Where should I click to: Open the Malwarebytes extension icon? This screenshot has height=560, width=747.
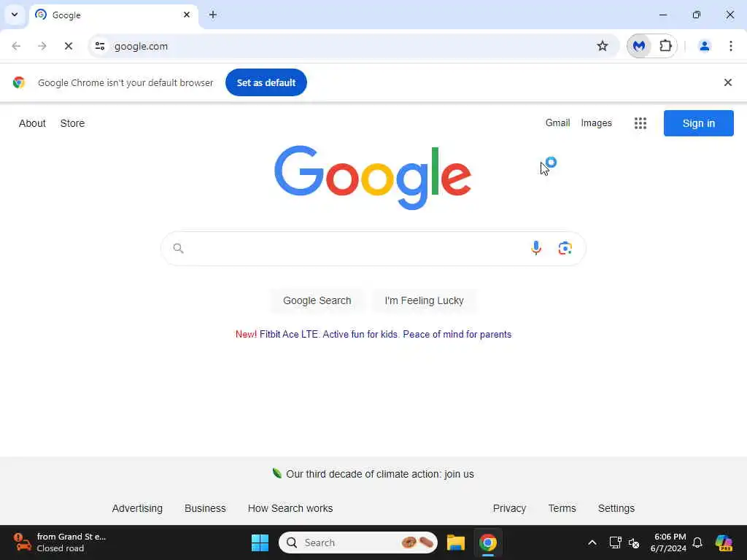[x=639, y=46]
